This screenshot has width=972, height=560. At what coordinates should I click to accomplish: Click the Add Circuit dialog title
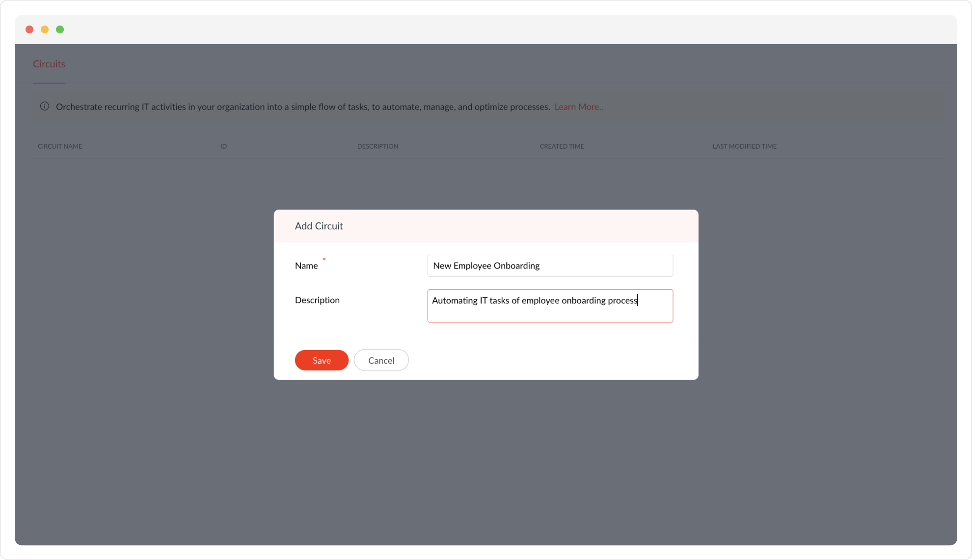[319, 226]
